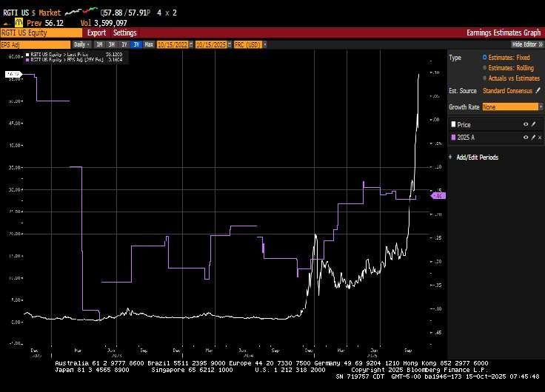This screenshot has width=545, height=392.
Task: Select the Actuals vs Estimates radio option
Action: coord(484,78)
